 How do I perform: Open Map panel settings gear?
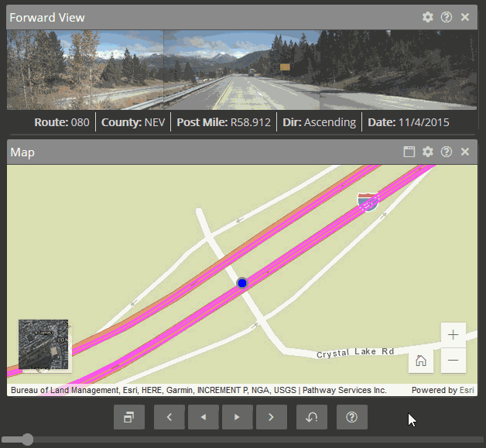(x=428, y=152)
